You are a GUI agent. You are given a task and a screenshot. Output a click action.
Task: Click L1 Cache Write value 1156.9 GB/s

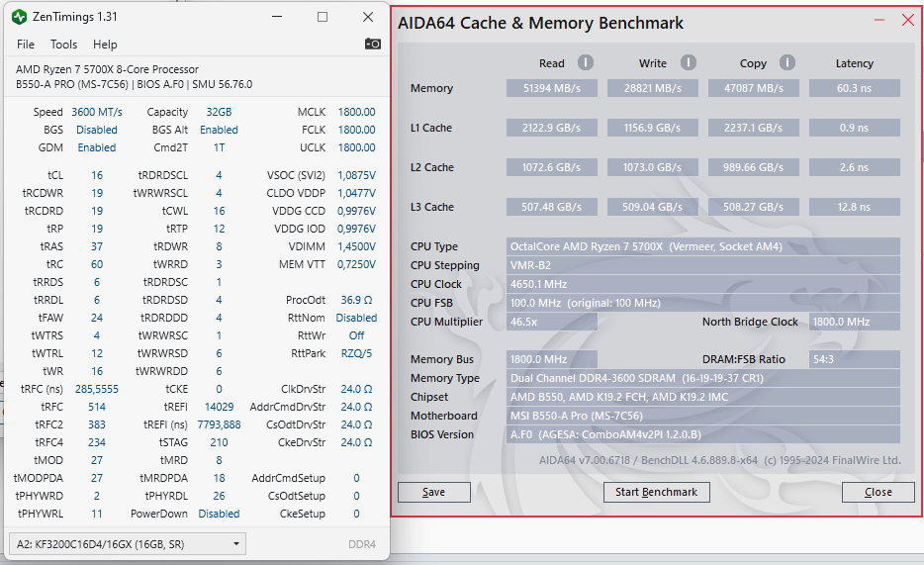pos(653,128)
